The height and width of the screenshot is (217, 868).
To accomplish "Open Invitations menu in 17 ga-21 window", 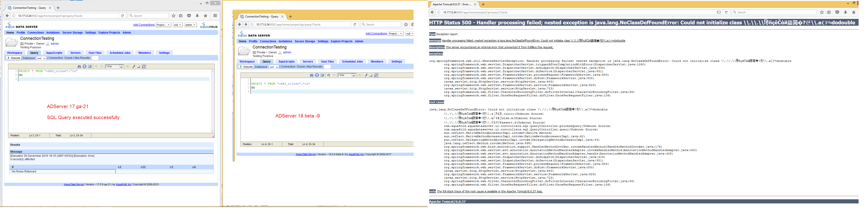I will 53,33.
